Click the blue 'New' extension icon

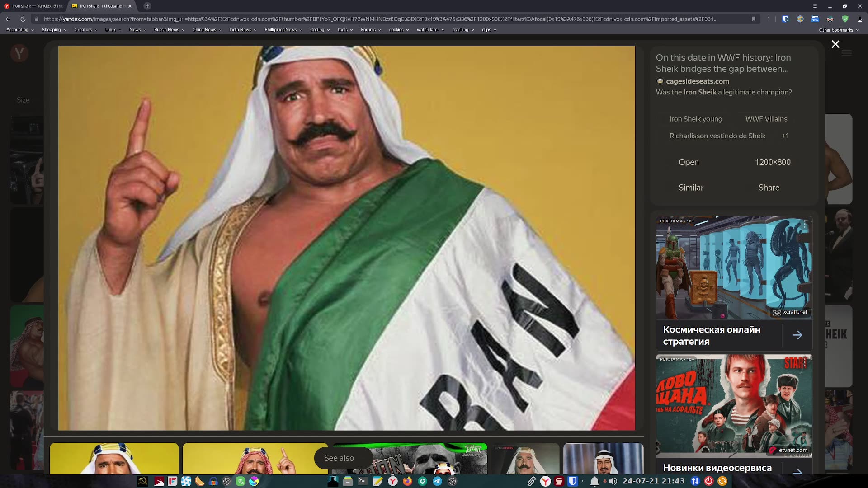[x=815, y=19]
